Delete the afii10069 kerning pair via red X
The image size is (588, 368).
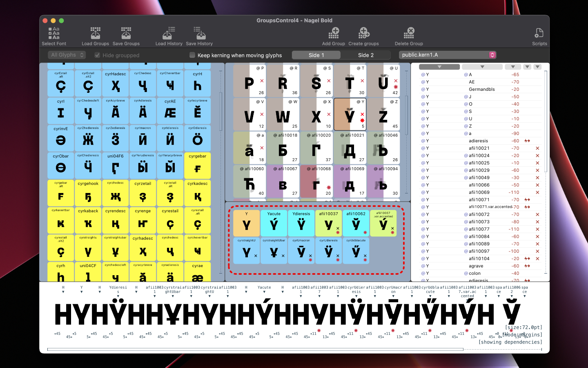537,193
